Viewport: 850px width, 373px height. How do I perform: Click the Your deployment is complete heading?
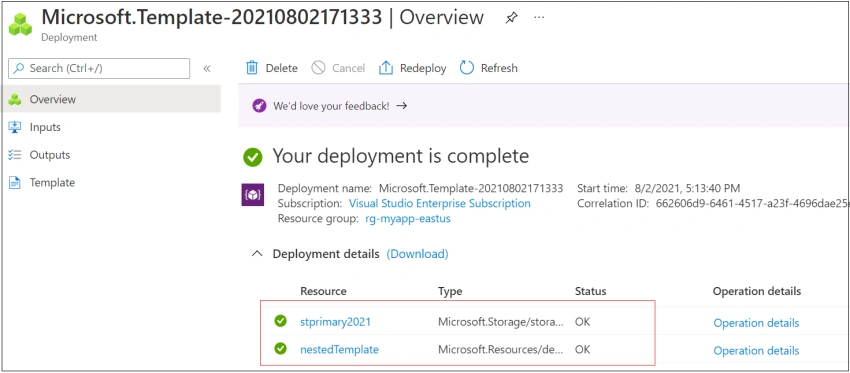401,156
